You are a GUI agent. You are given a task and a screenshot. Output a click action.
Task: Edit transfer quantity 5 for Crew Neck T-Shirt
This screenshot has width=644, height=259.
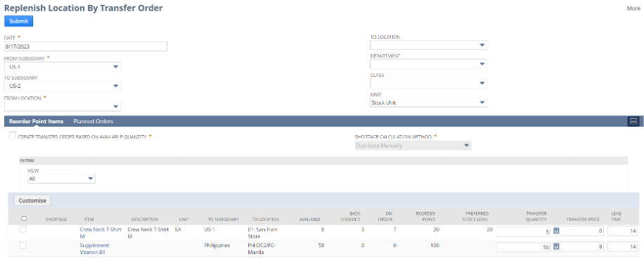click(x=524, y=232)
